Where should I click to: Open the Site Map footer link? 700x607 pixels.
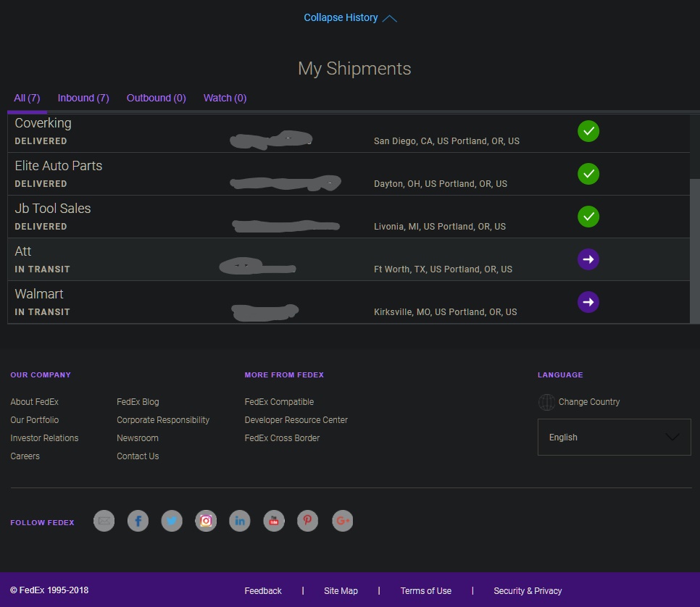[341, 591]
